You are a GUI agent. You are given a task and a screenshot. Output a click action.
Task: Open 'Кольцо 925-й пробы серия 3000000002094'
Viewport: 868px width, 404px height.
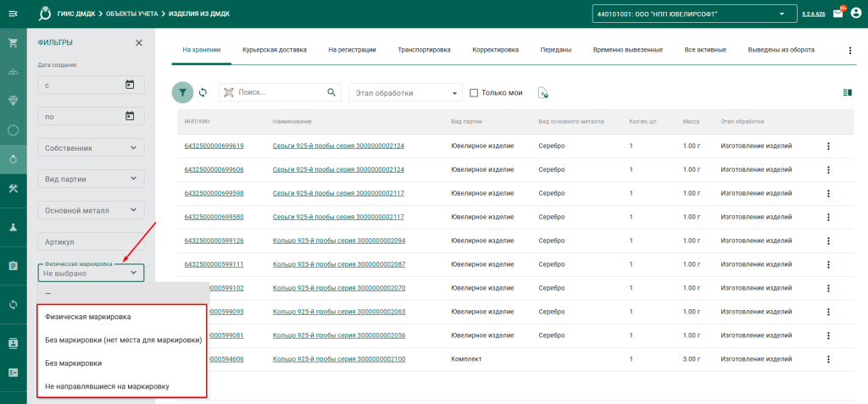[x=339, y=241]
